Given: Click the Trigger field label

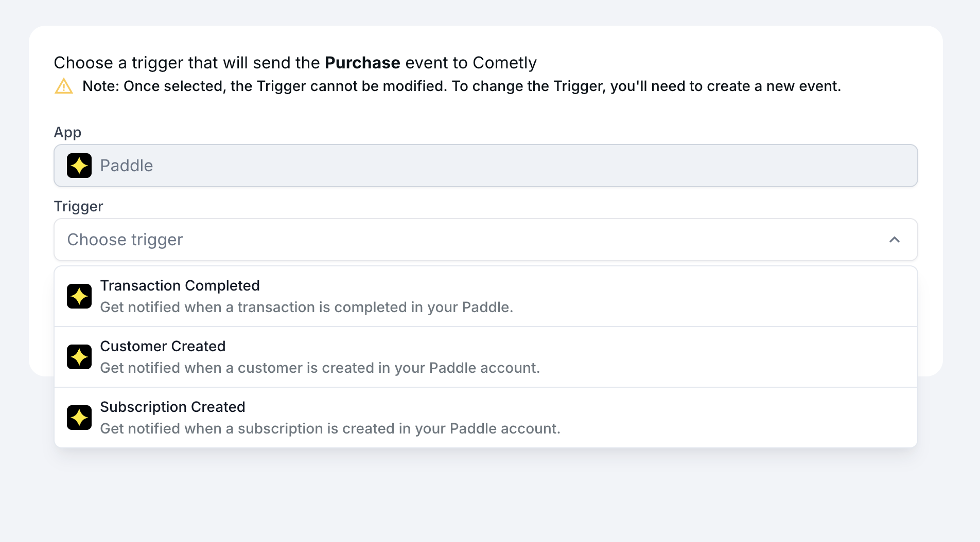Looking at the screenshot, I should click(78, 206).
